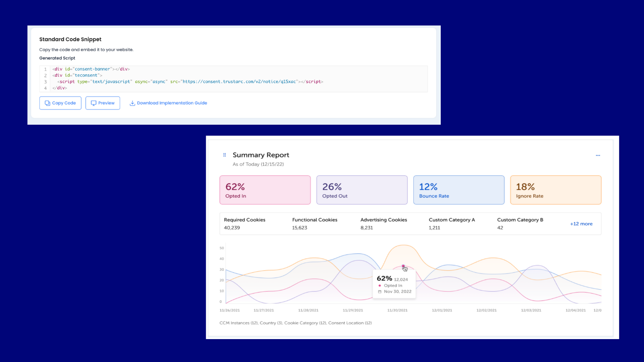Click the 11/30/2021 axis date label
The image size is (644, 362).
397,311
